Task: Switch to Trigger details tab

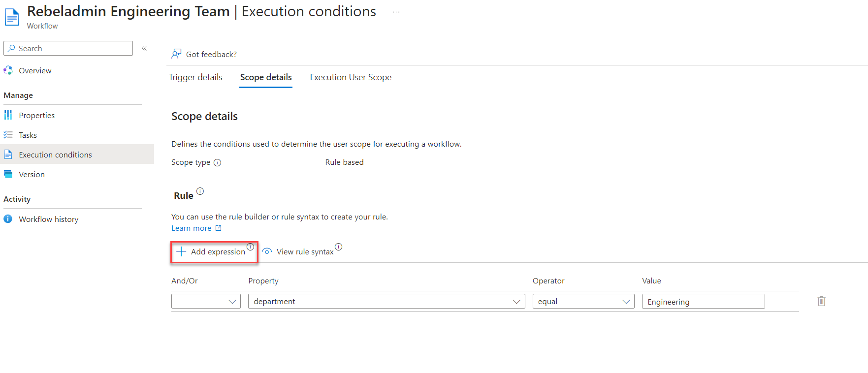Action: click(x=195, y=77)
